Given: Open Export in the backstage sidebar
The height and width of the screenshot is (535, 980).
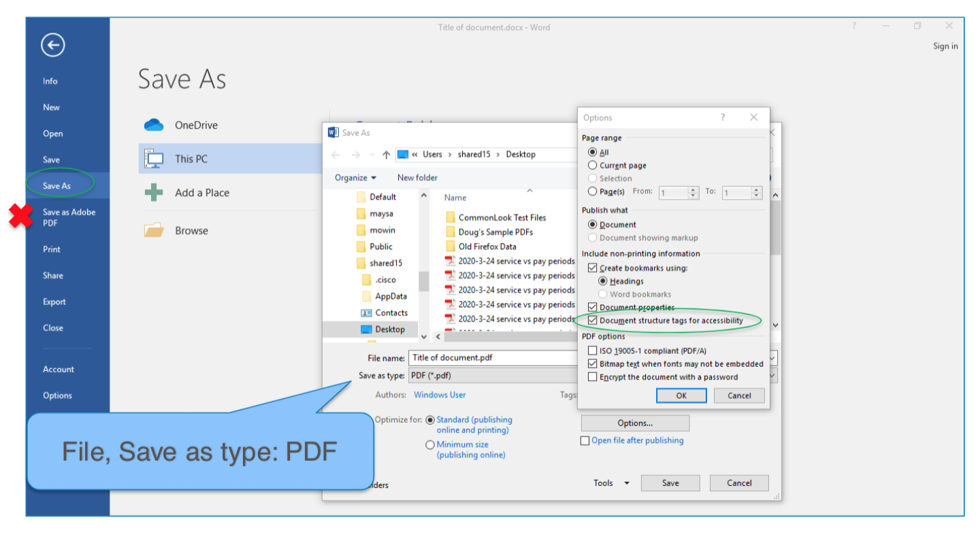Looking at the screenshot, I should click(54, 302).
